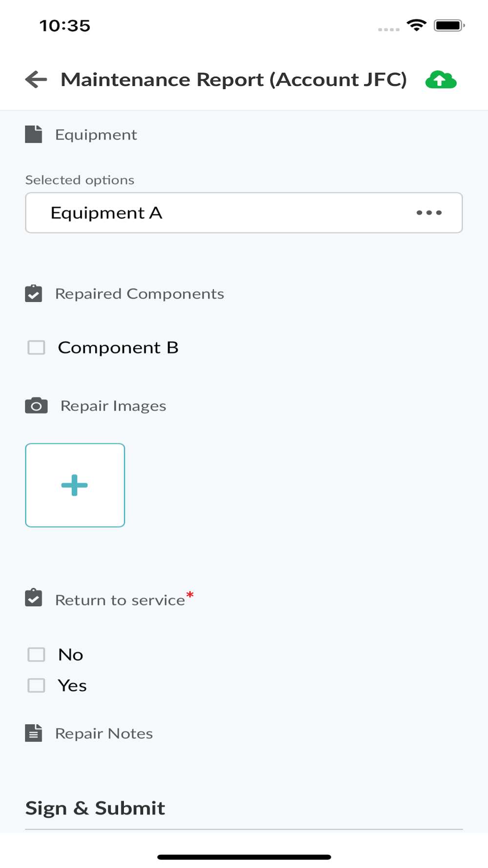
Task: Tap the Yes option label
Action: pos(72,686)
